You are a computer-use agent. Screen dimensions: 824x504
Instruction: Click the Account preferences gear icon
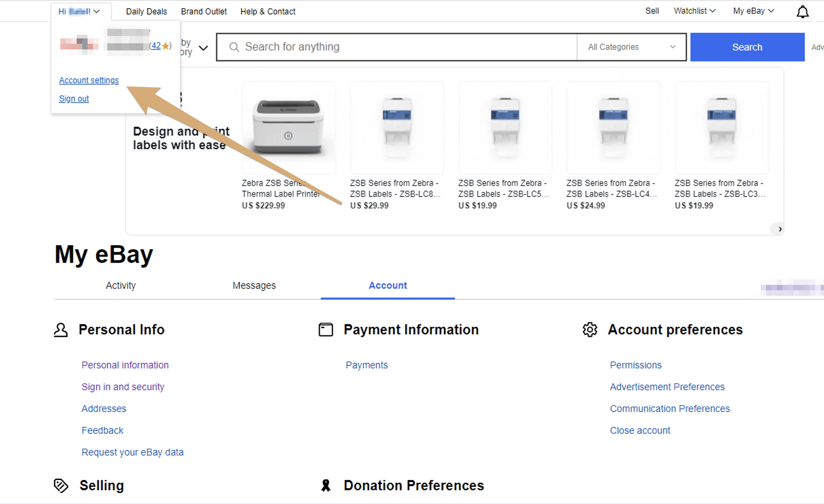(x=590, y=330)
